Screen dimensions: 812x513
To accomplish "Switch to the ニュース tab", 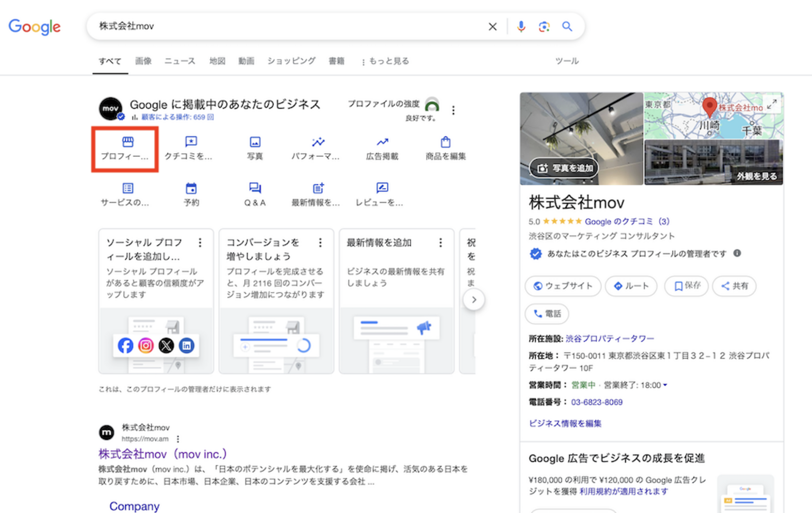I will (180, 61).
